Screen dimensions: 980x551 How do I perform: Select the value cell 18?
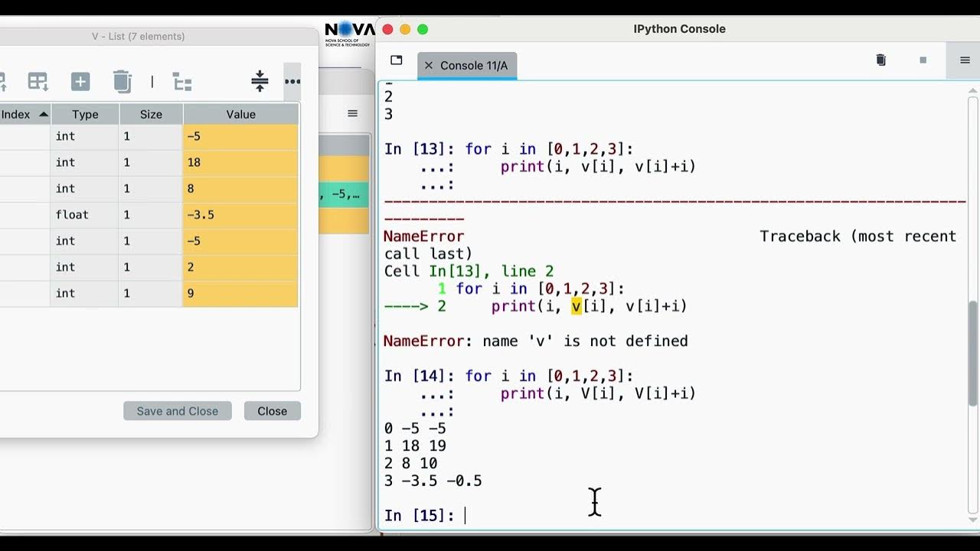[x=240, y=162]
